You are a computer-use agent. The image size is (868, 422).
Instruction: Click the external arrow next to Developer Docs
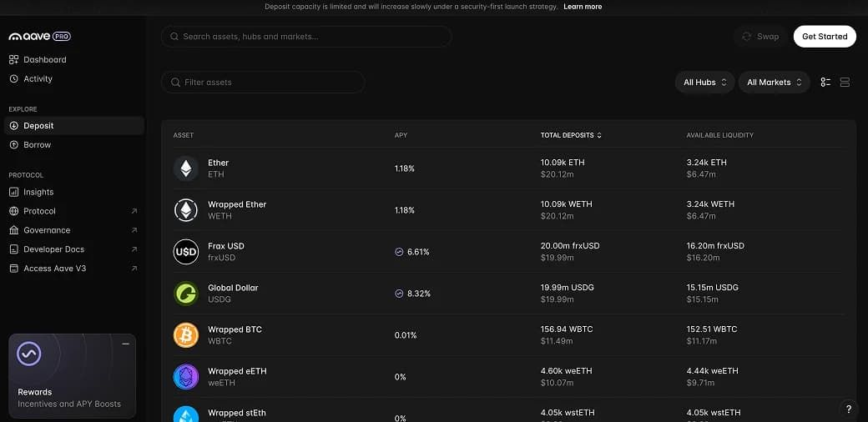134,249
